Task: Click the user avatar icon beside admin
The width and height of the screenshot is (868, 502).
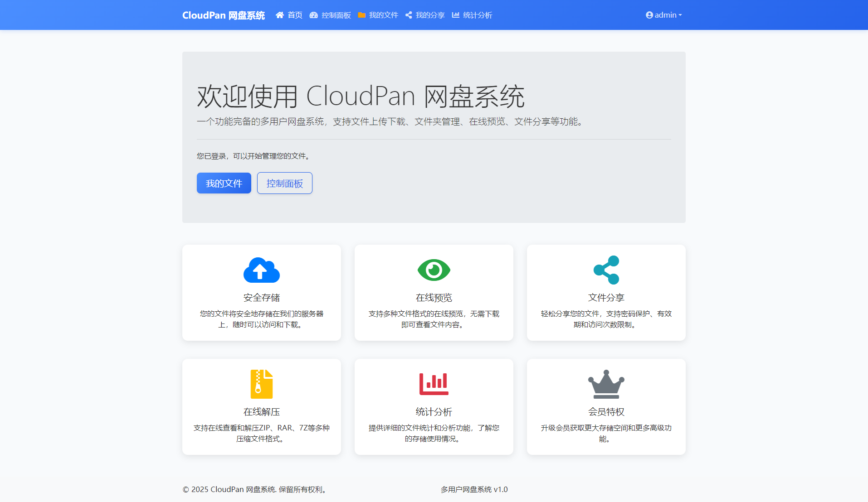Action: 649,15
